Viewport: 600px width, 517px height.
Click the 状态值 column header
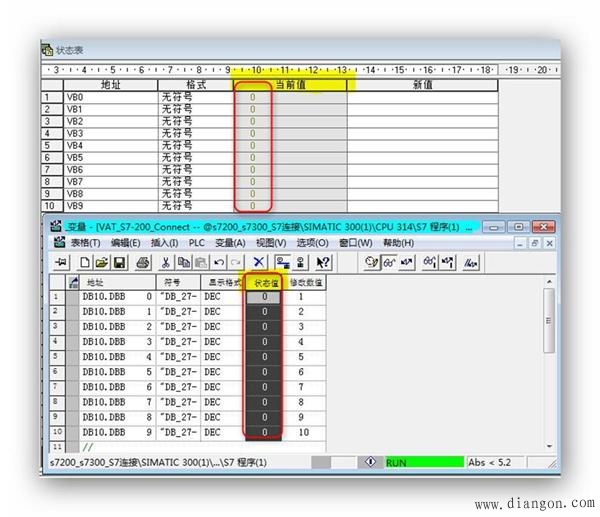[265, 283]
